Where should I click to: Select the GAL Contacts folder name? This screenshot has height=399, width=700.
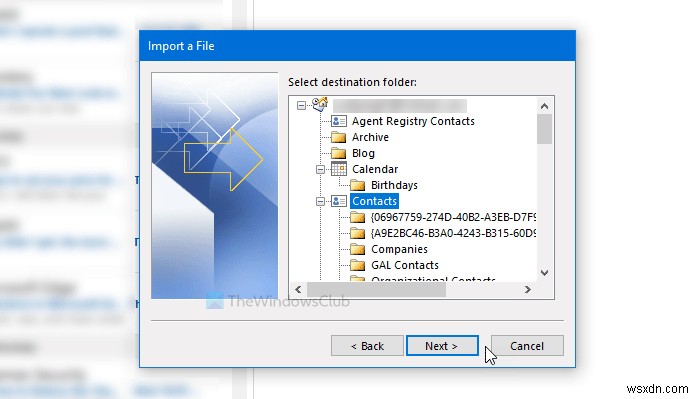point(405,266)
